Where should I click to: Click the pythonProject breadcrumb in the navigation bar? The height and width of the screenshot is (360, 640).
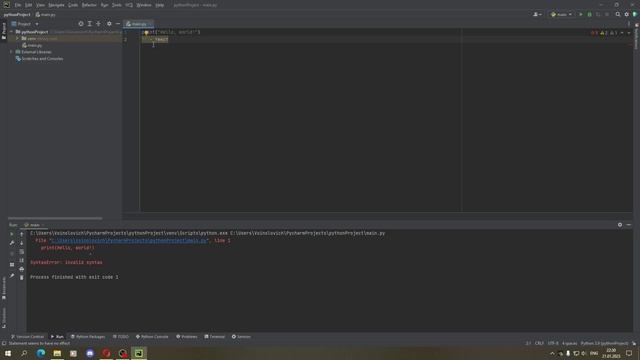[x=17, y=15]
